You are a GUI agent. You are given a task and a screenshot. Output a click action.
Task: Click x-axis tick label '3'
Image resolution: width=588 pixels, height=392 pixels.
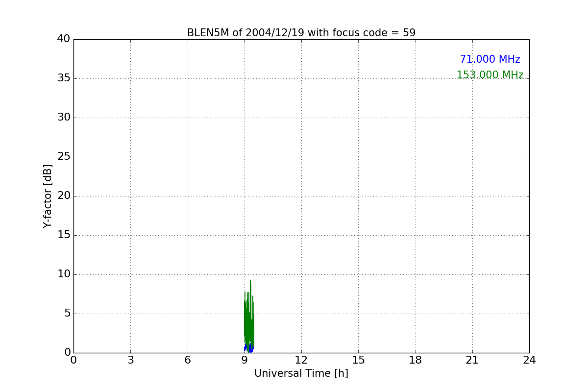click(x=130, y=360)
